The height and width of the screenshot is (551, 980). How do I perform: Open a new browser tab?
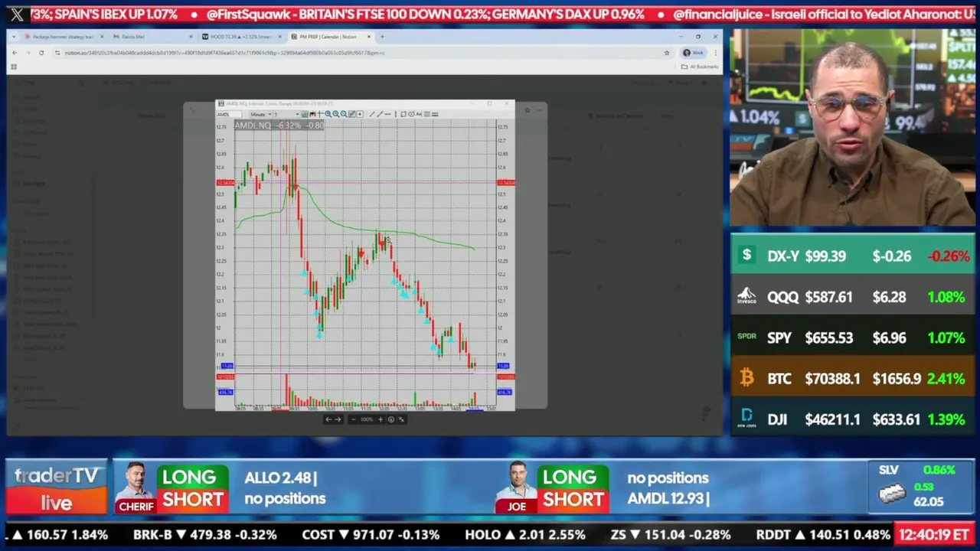[383, 36]
